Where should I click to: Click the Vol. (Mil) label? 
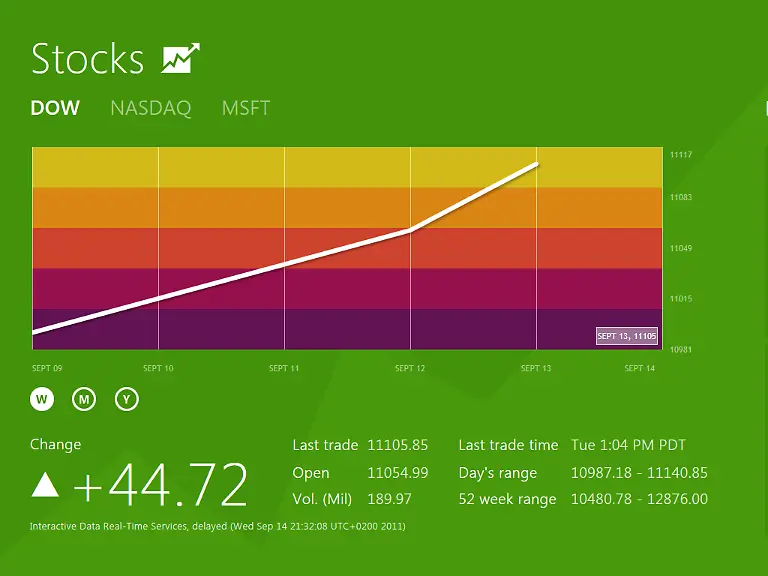[x=322, y=499]
